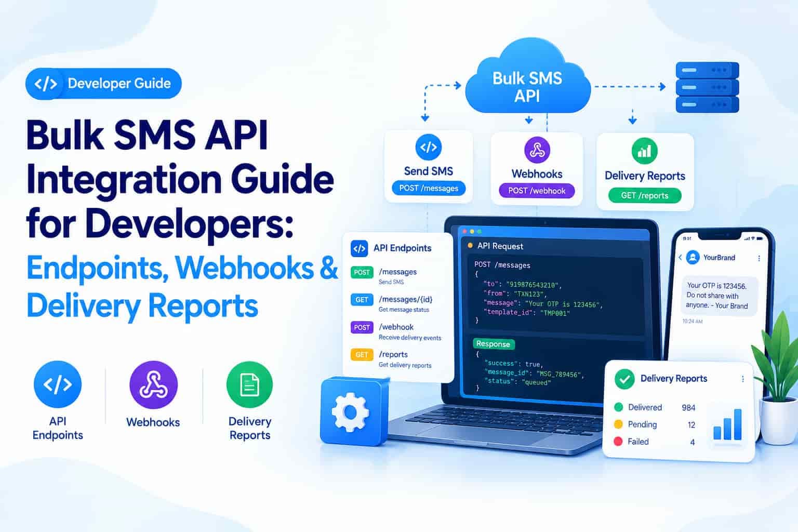The height and width of the screenshot is (532, 798).
Task: Click the green Response label in code window
Action: tap(493, 344)
